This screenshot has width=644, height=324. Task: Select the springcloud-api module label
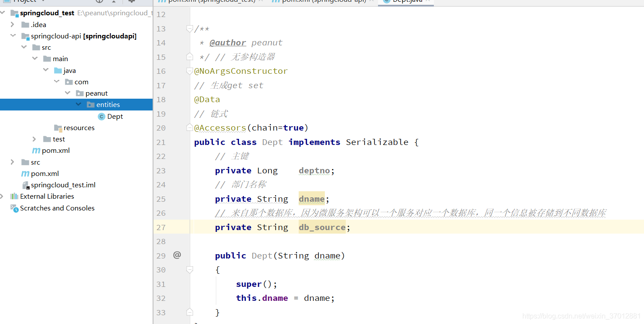point(84,36)
